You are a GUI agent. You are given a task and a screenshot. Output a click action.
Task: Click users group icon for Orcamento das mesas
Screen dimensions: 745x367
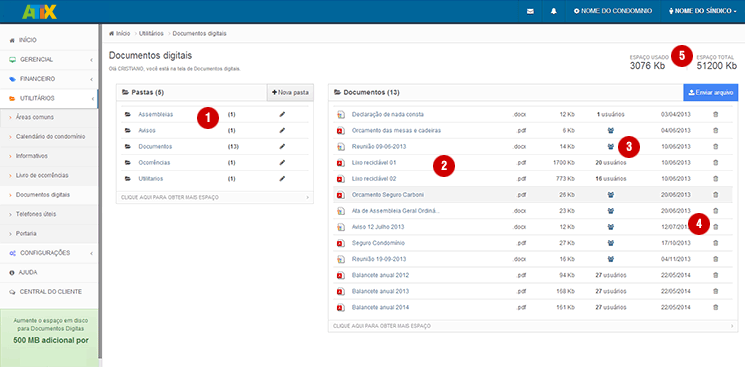[x=611, y=130]
